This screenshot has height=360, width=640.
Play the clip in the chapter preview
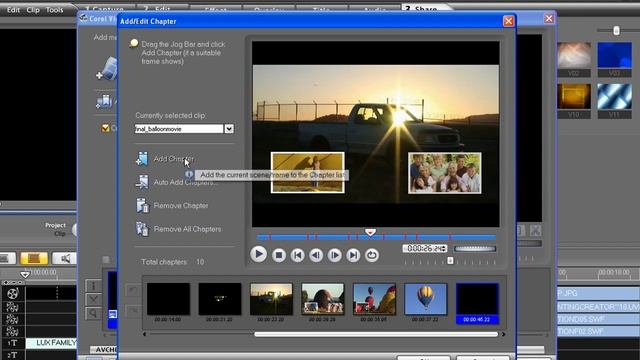[x=258, y=254]
